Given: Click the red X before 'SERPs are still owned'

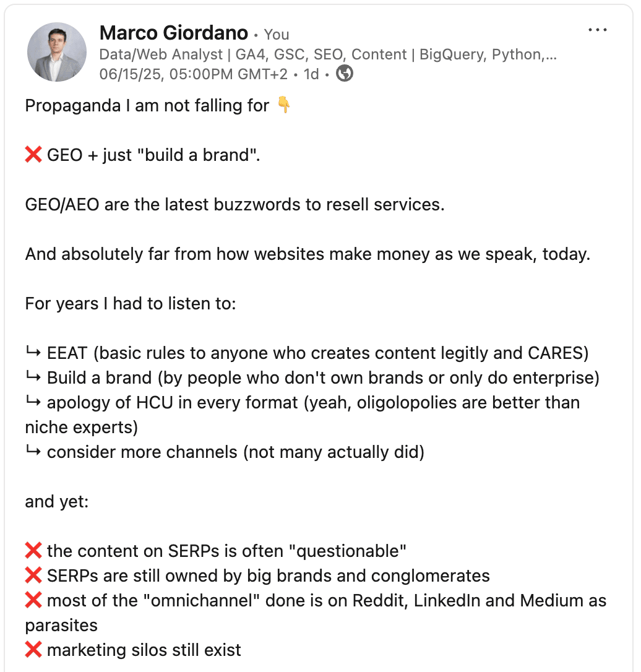Looking at the screenshot, I should pyautogui.click(x=33, y=575).
